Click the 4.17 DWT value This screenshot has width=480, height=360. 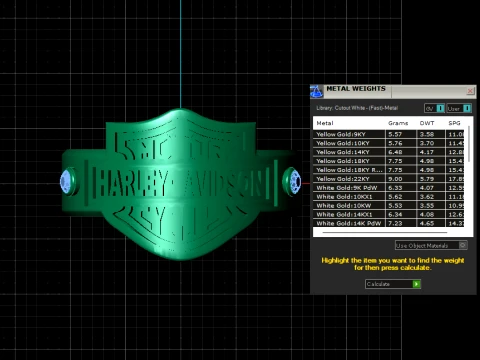coord(427,152)
